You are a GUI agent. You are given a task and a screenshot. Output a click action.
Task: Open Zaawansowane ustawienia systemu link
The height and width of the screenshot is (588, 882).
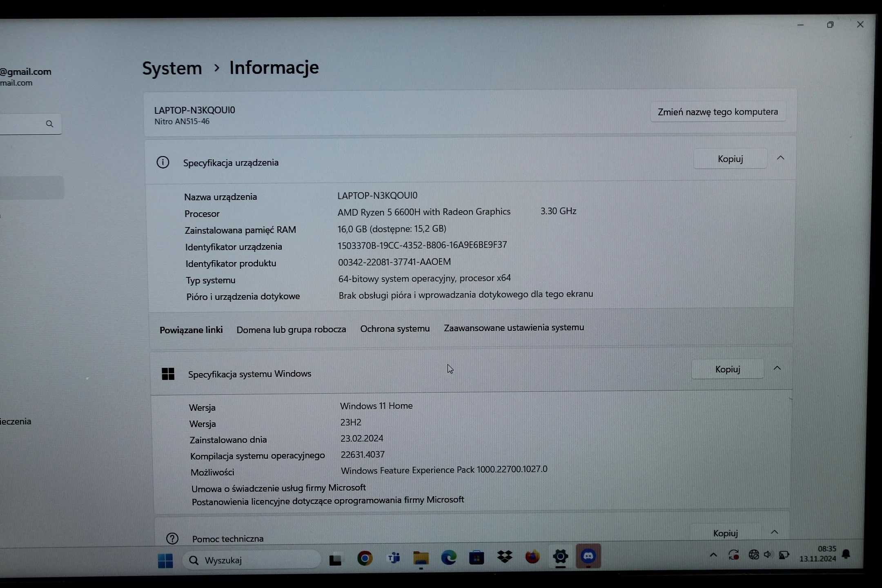[x=514, y=327]
